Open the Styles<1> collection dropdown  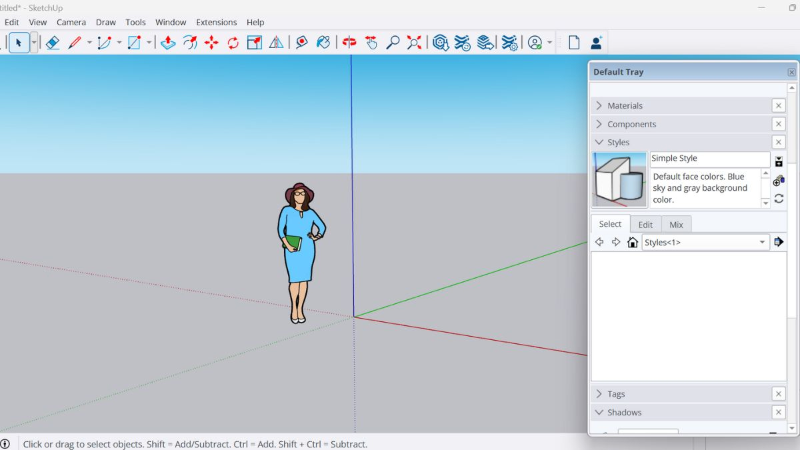(762, 242)
